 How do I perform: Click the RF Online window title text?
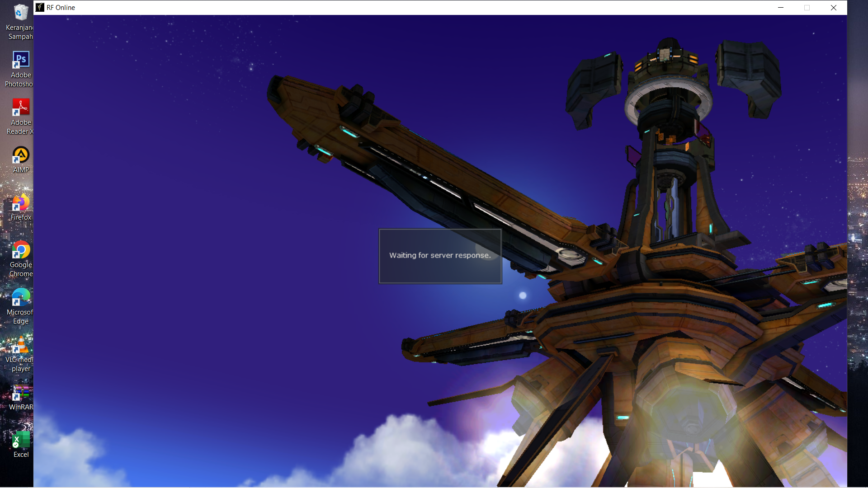[x=61, y=8]
